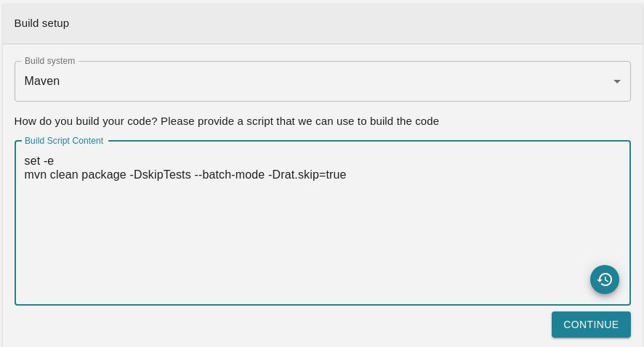Click the dropdown arrow beside Maven
The image size is (644, 347).
point(617,81)
